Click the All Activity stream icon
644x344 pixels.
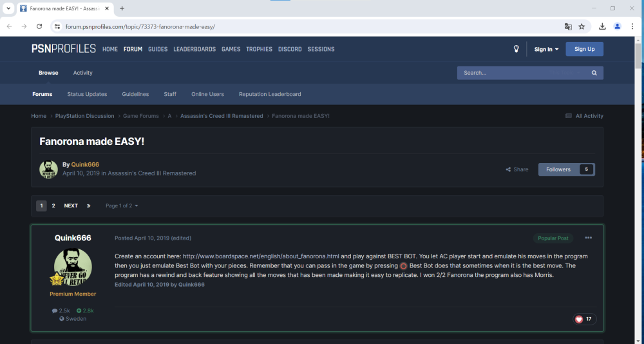pos(568,116)
